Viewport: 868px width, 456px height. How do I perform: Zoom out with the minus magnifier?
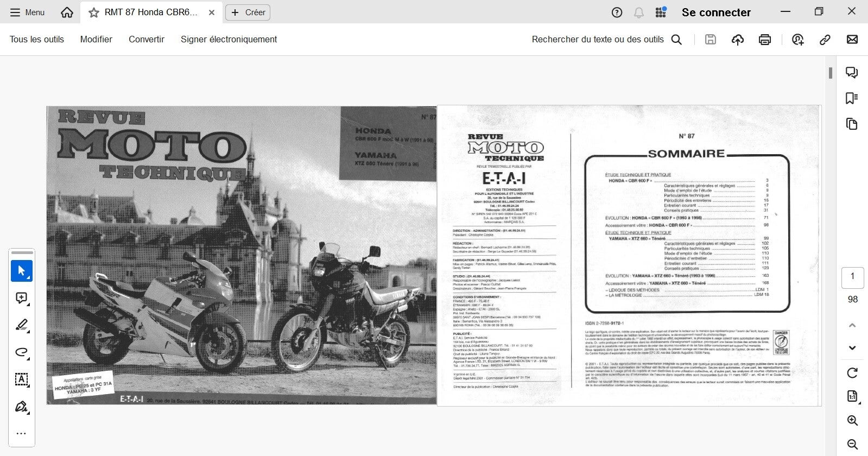point(852,445)
